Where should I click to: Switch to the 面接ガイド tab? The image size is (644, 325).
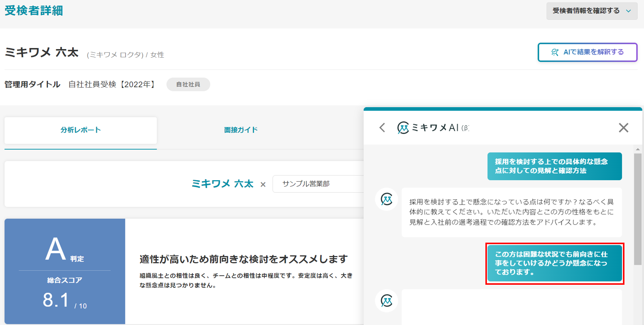(241, 130)
